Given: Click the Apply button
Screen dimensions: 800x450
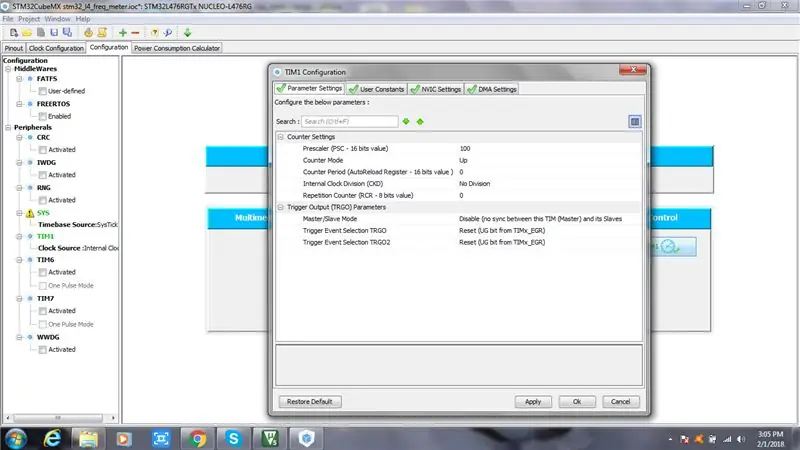Looking at the screenshot, I should tap(533, 402).
